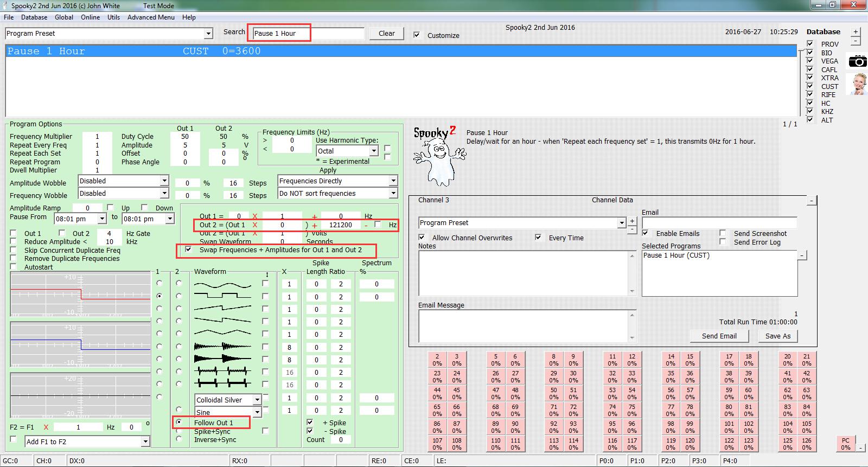Viewport: 868px width, 467px height.
Task: Select the Inverse+Sync radio button
Action: pos(178,439)
